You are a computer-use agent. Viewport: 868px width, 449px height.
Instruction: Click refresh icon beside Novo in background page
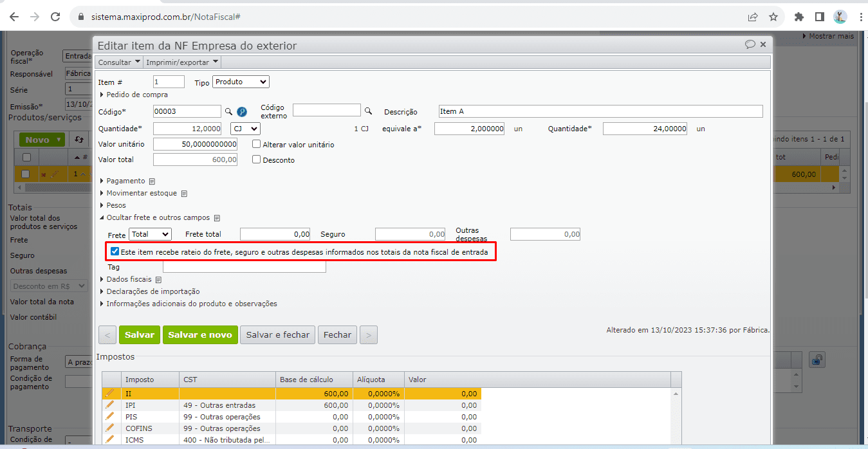[x=79, y=140]
